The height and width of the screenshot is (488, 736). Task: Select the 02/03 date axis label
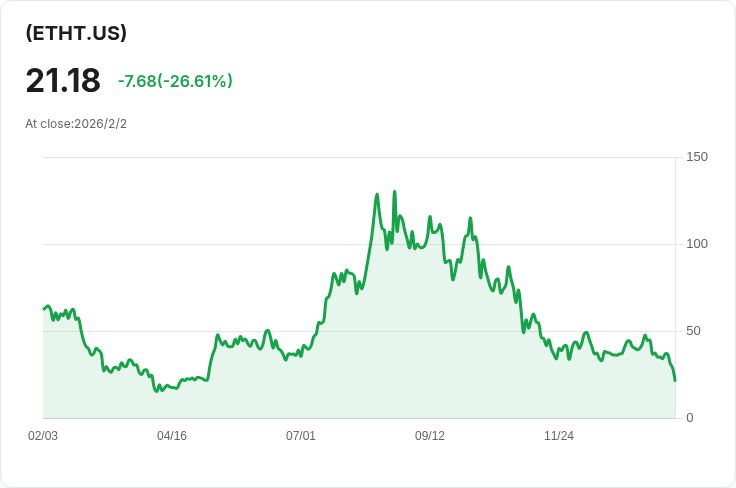click(x=43, y=436)
